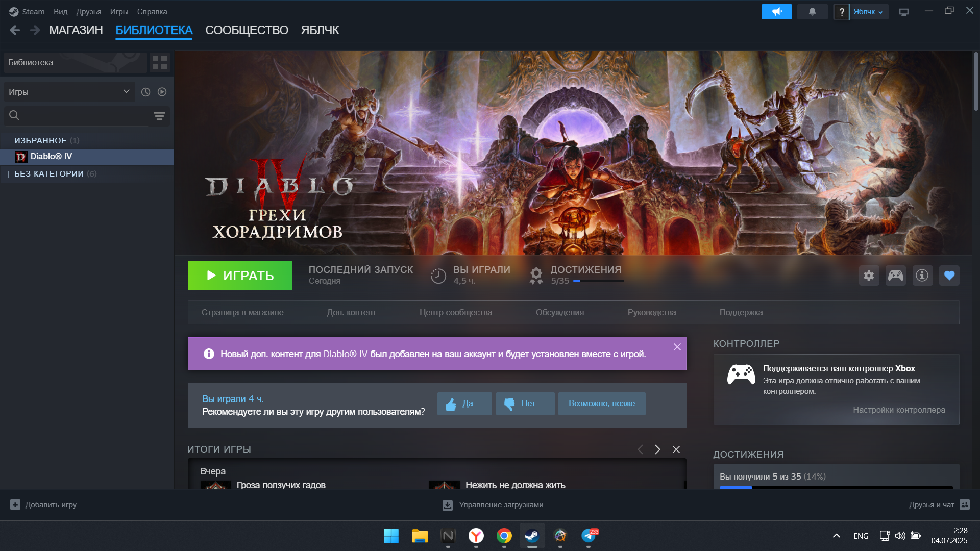Toggle favorite heart for Diablo IV
Screen dimensions: 980x551
click(x=949, y=275)
